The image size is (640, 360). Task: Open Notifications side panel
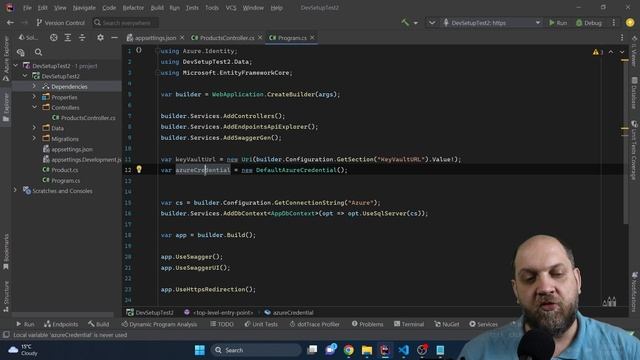[x=634, y=292]
